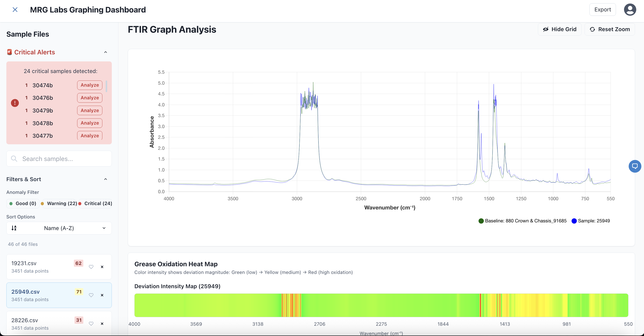
Task: Remove 19231.csv from the file list
Action: (x=102, y=267)
